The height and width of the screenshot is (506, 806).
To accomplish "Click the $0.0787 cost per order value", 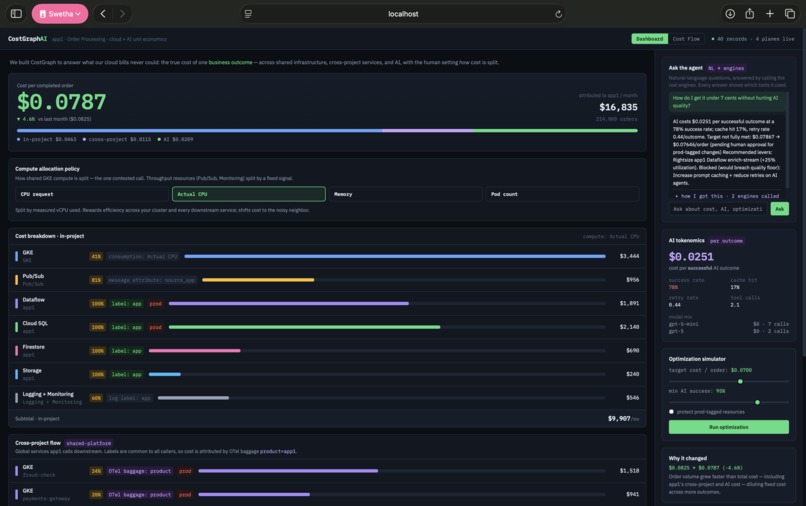I will pos(62,102).
